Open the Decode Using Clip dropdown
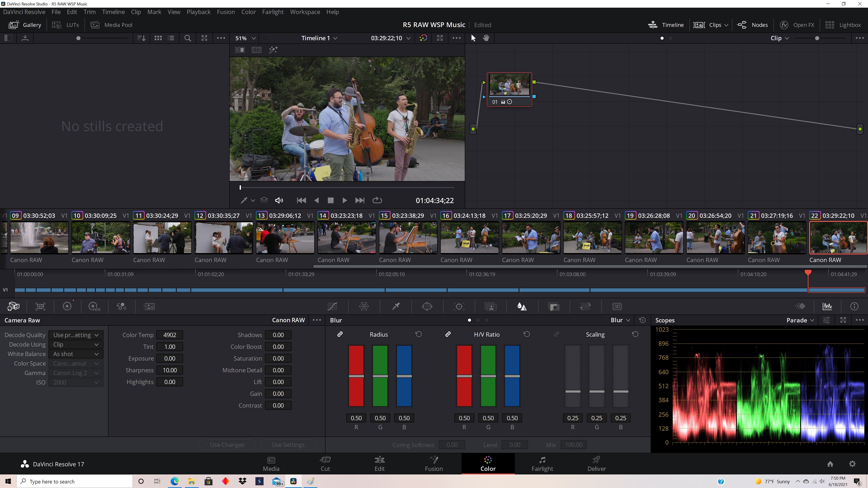The height and width of the screenshot is (488, 868). point(75,344)
